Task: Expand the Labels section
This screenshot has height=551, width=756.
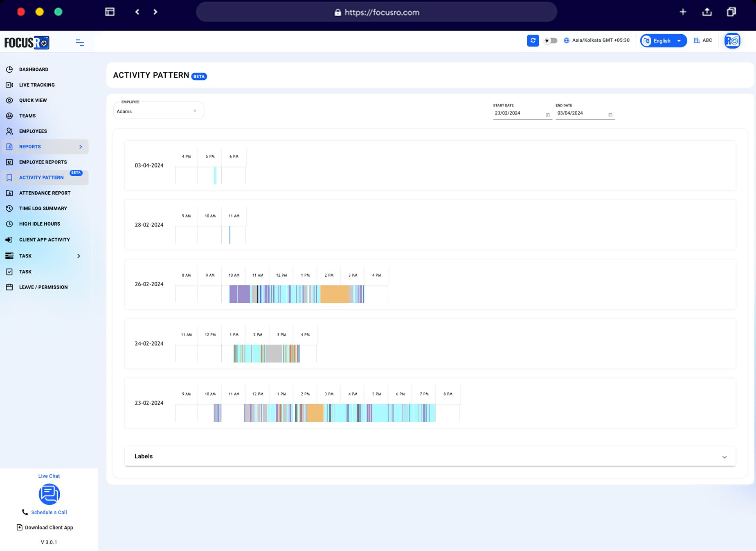Action: pyautogui.click(x=724, y=457)
